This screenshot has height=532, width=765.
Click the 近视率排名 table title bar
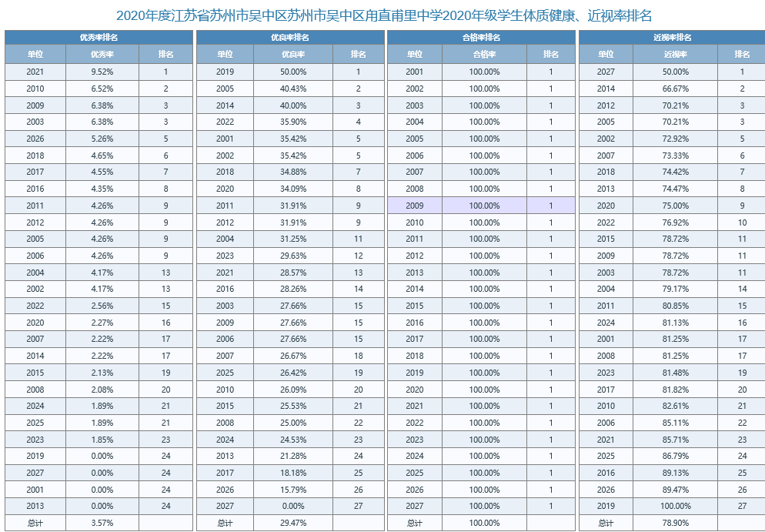coord(672,37)
